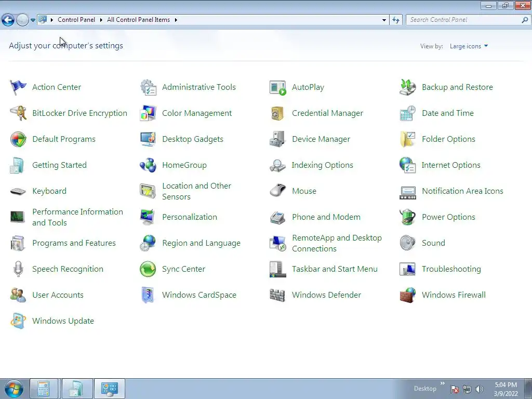Refresh the Control Panel view

point(396,20)
